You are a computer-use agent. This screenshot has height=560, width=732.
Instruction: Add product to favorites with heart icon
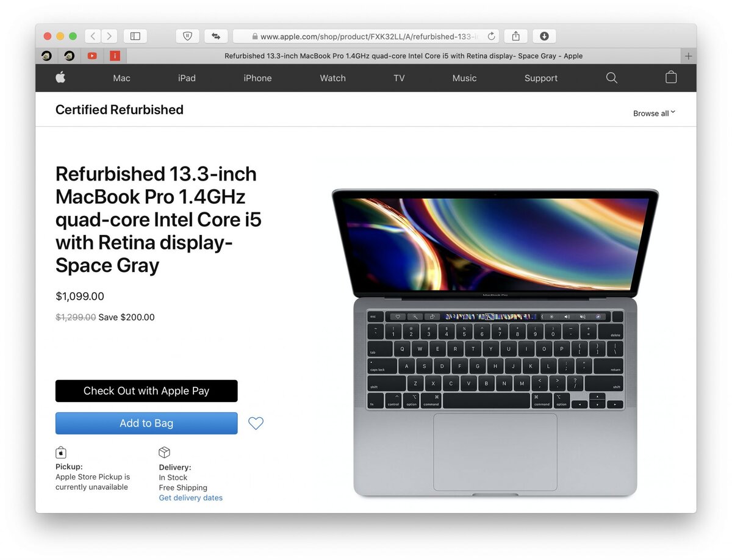256,423
